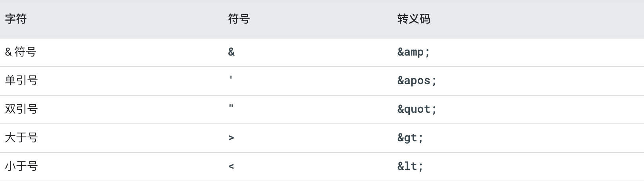Select the &gt; escape code
Viewport: 644px width, 181px height.
[x=411, y=138]
